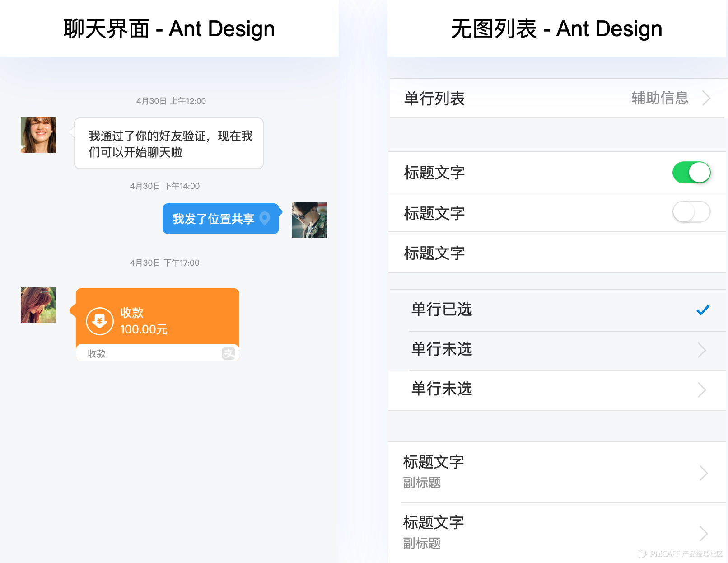Click the Alipay logo in 收款 card footer
Image resolution: width=728 pixels, height=563 pixels.
(x=229, y=353)
